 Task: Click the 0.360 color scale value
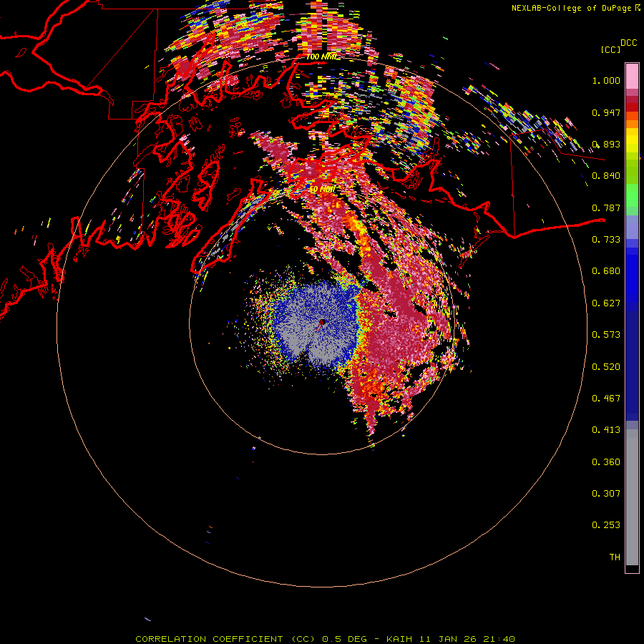[x=606, y=462]
